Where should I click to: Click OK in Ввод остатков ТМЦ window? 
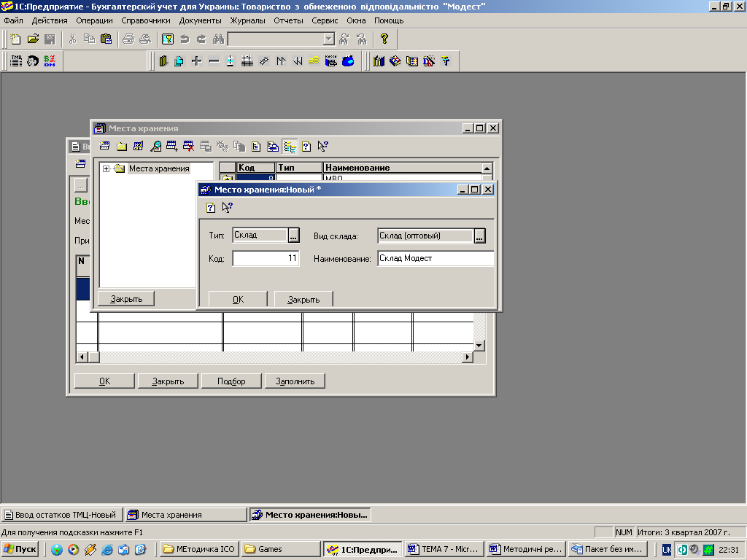[104, 381]
